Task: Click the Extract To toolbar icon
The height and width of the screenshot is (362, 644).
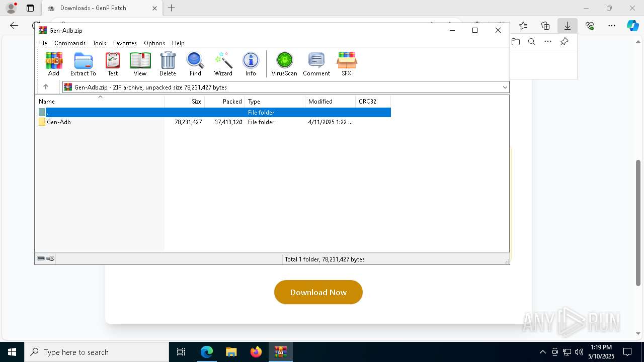Action: pos(83,64)
